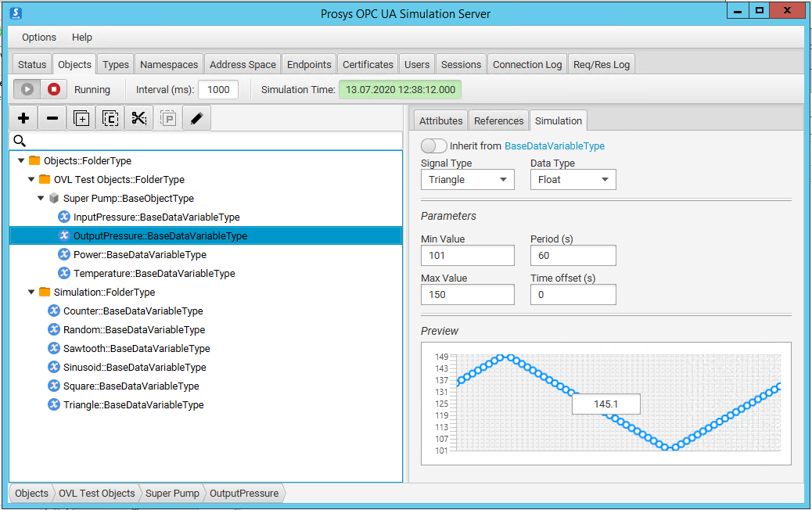
Task: Switch to the Status tab
Action: coord(32,64)
